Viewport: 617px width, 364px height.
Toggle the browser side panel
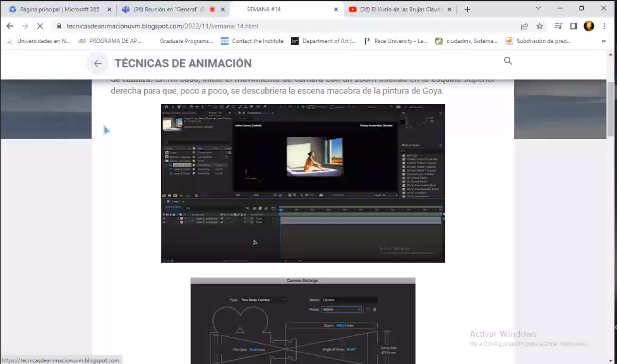click(x=573, y=26)
